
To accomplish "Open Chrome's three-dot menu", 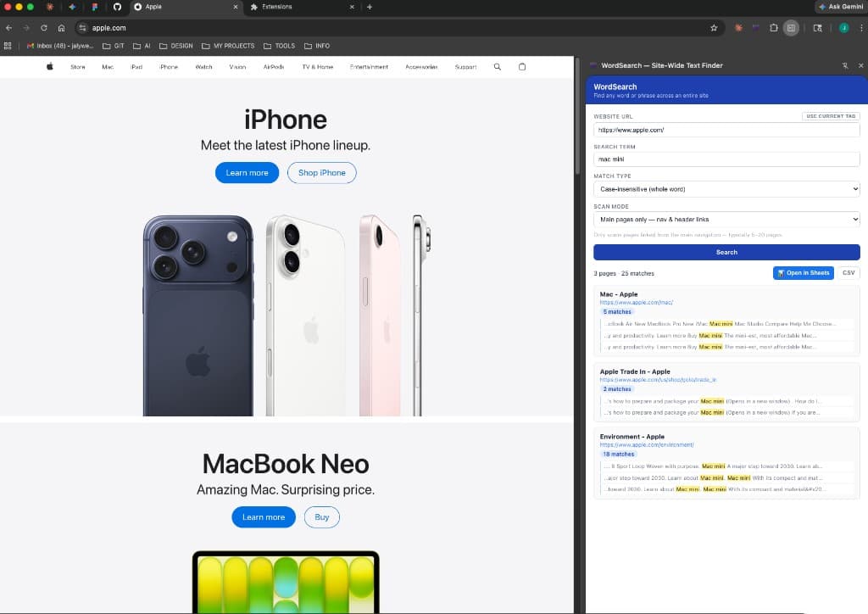I will pyautogui.click(x=860, y=27).
